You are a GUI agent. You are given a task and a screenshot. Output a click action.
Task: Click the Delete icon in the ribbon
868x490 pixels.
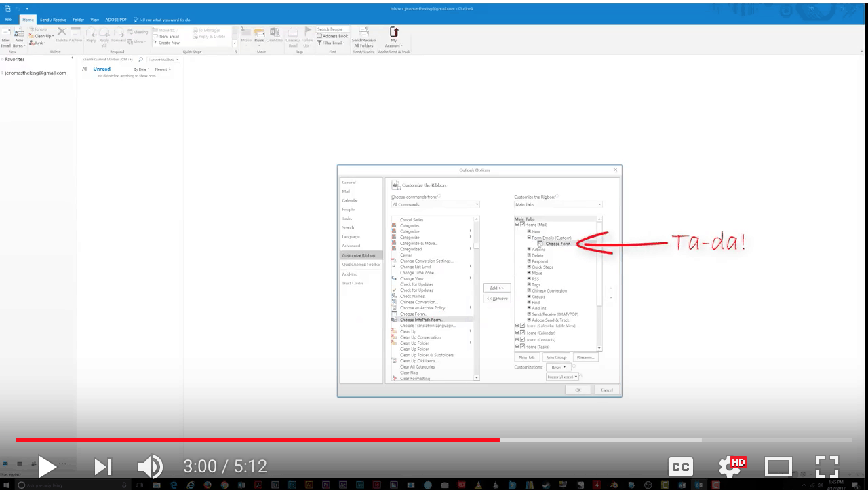click(62, 34)
